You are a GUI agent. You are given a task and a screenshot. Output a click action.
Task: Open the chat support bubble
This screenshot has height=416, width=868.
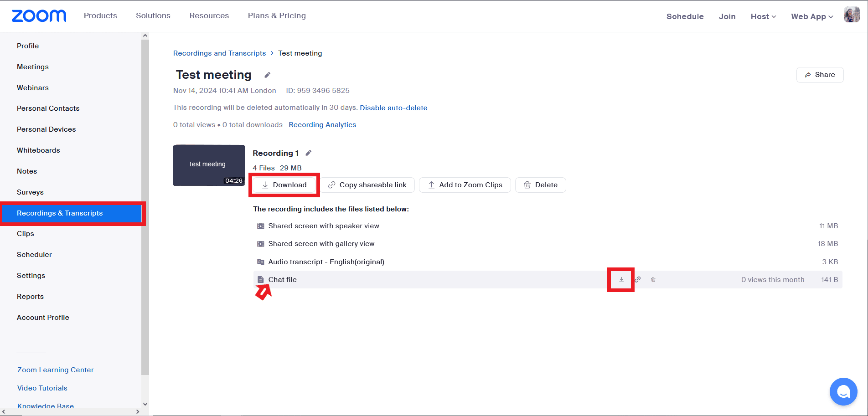(843, 391)
